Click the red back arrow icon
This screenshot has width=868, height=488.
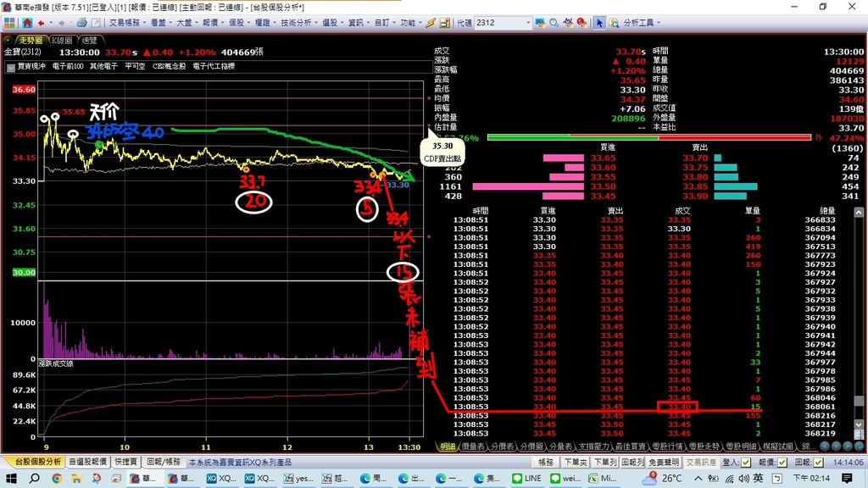click(42, 23)
